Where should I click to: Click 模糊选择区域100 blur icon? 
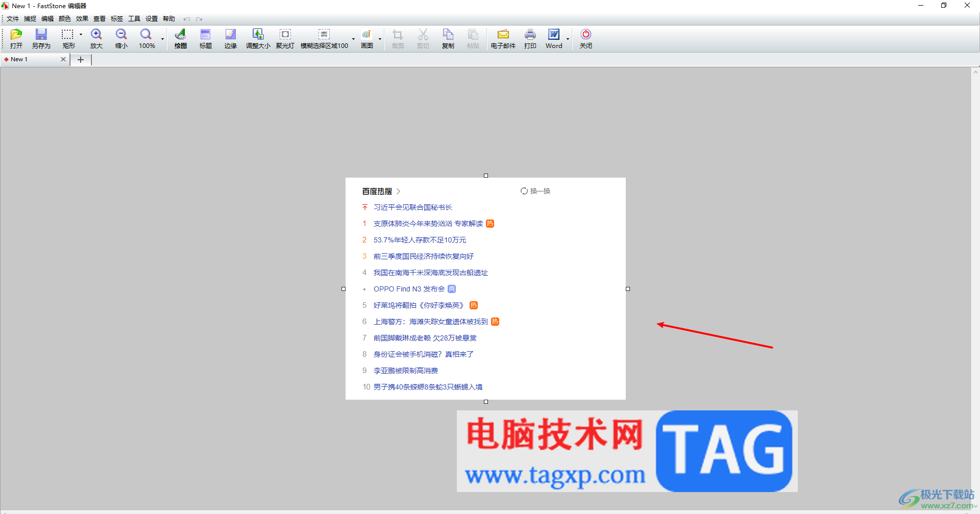[x=324, y=39]
